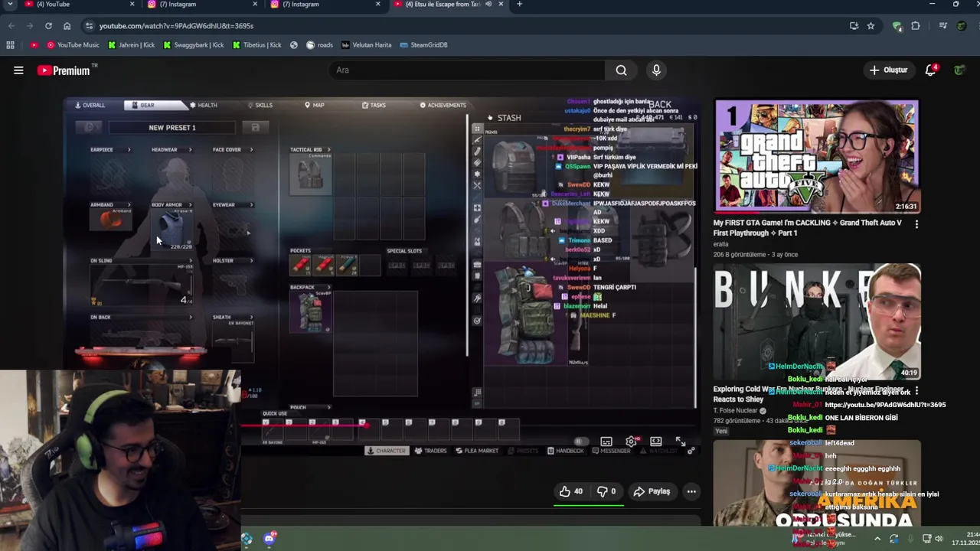
Task: Expand the BACKPACK slot arrow
Action: click(x=329, y=288)
